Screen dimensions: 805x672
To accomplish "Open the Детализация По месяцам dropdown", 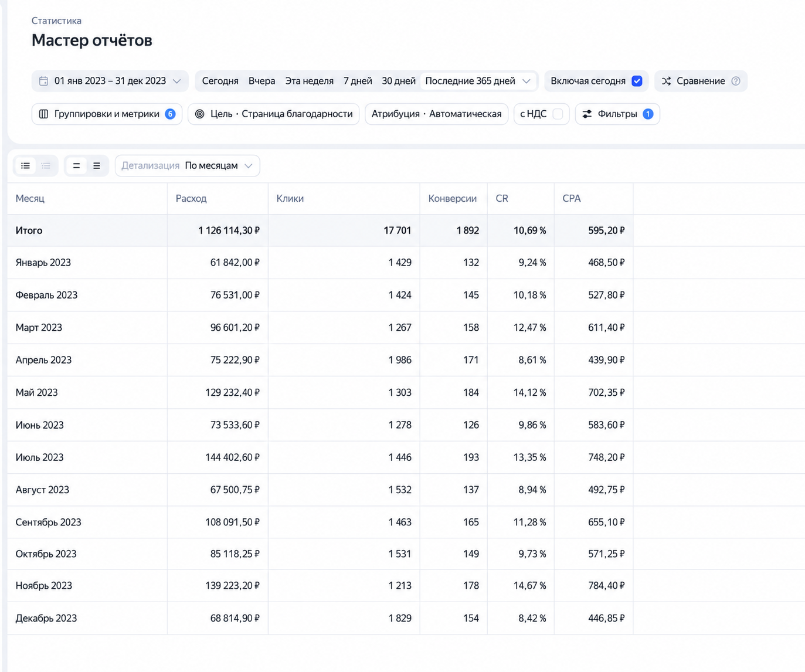I will [x=188, y=166].
